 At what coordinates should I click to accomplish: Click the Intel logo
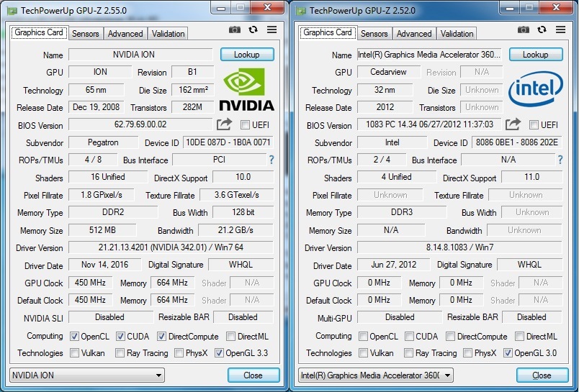536,89
